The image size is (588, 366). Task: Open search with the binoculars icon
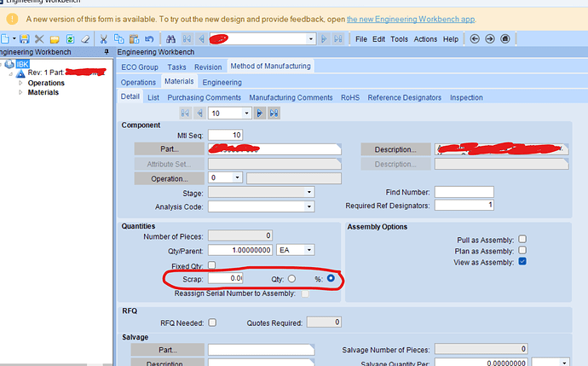pyautogui.click(x=171, y=39)
